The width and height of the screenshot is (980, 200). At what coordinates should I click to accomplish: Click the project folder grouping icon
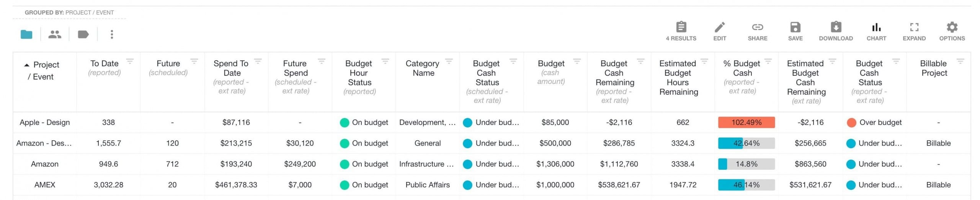(x=26, y=34)
